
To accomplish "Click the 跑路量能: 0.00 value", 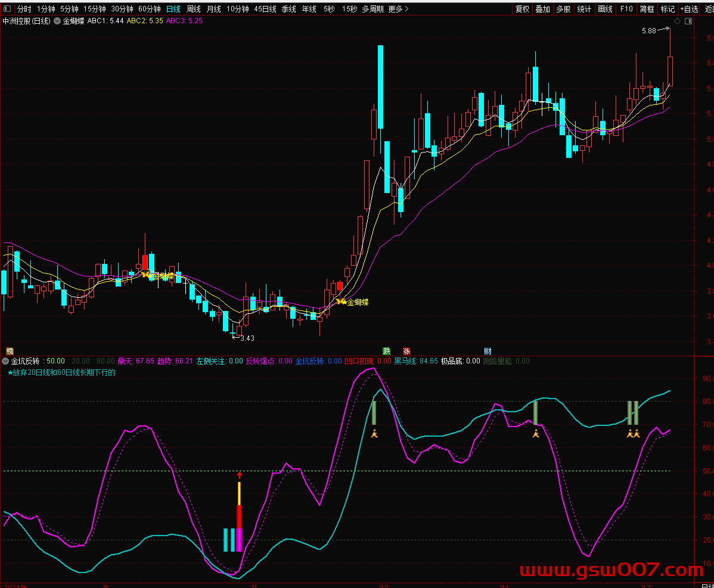I will [506, 361].
